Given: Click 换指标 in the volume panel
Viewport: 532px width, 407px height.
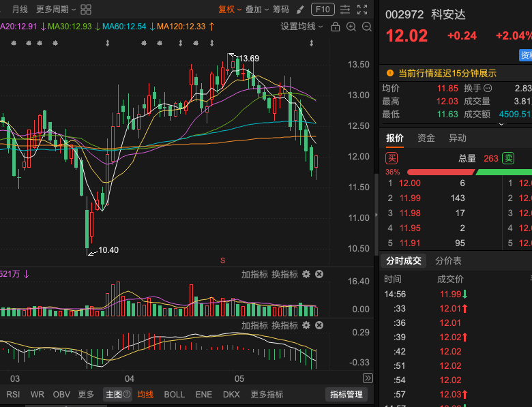Looking at the screenshot, I should [284, 274].
